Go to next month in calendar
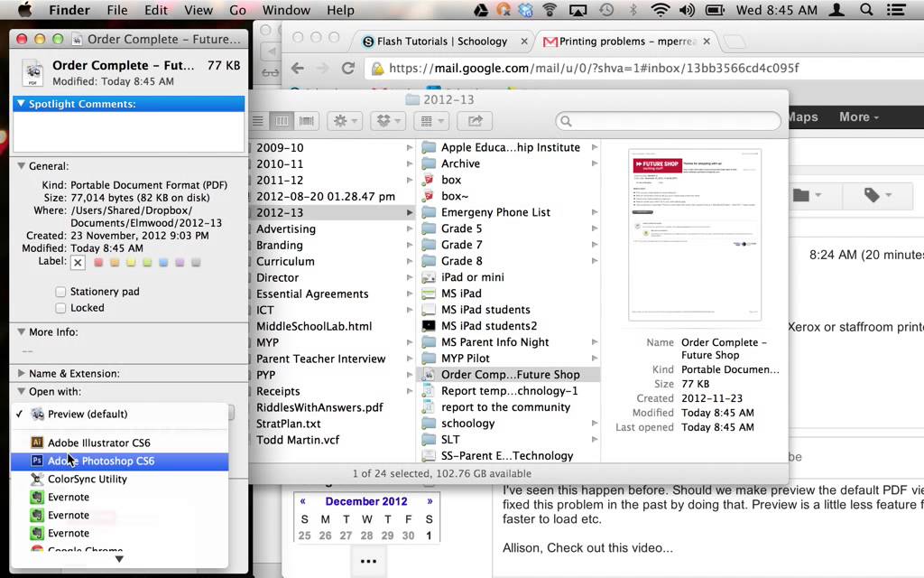The height and width of the screenshot is (578, 924). [x=430, y=501]
